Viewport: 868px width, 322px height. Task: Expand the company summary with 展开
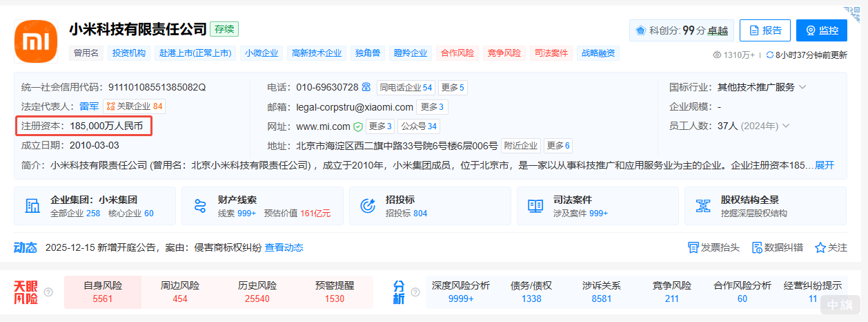[825, 165]
